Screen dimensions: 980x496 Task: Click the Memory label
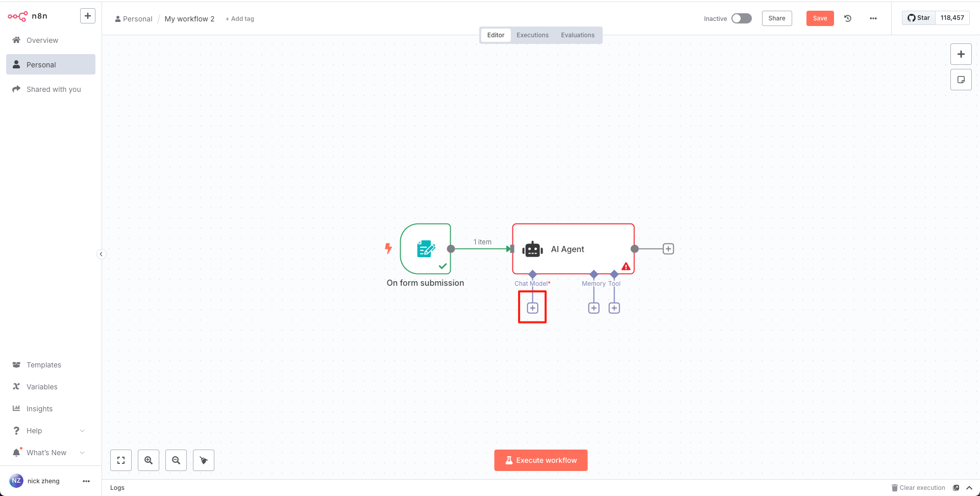coord(594,284)
